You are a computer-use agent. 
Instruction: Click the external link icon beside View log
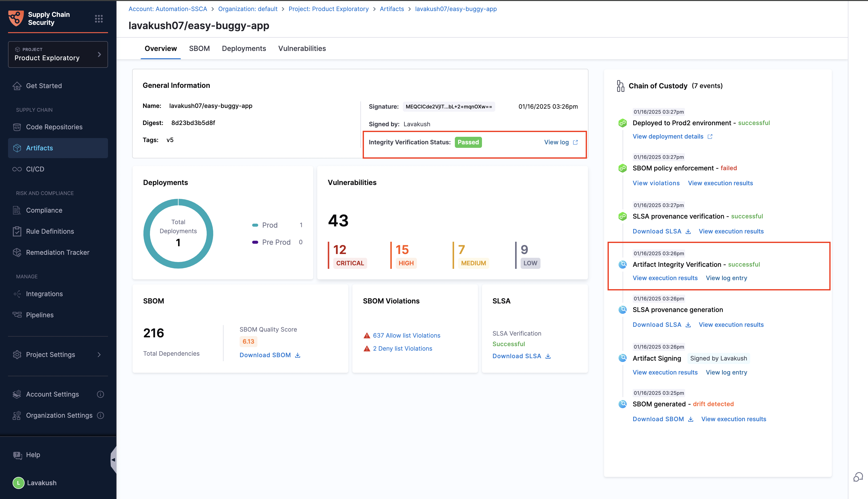coord(575,142)
